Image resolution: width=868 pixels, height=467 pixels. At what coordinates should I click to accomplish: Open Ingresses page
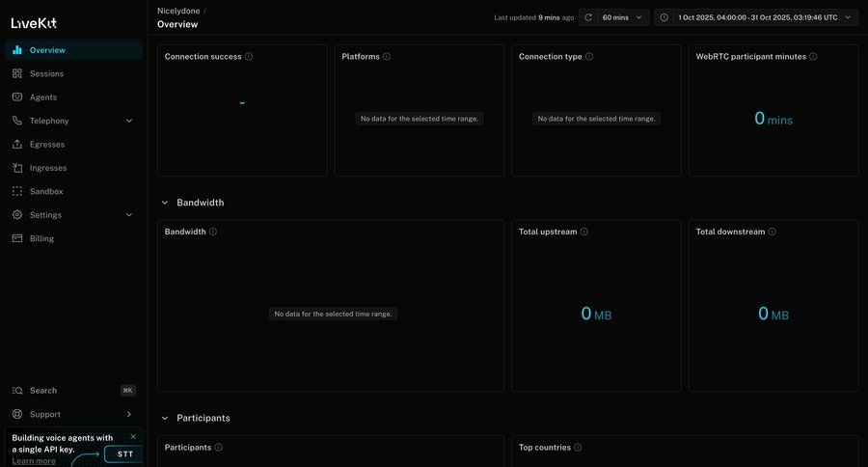73,167
